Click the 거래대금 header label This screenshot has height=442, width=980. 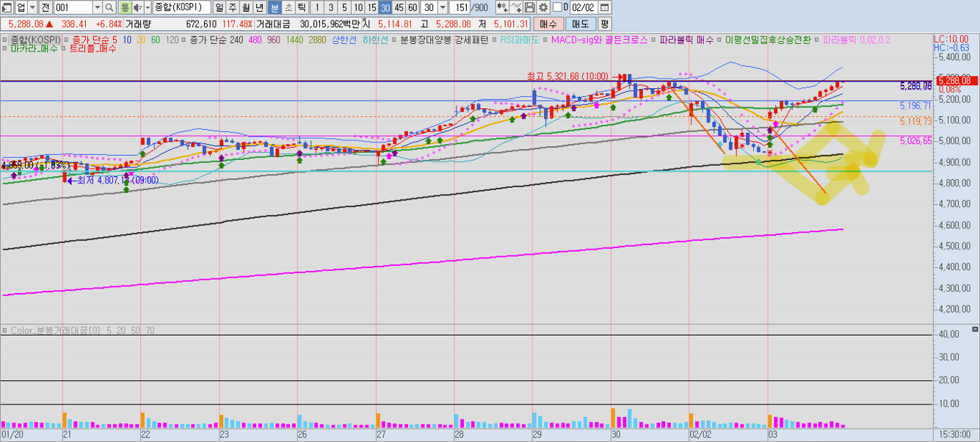point(273,24)
